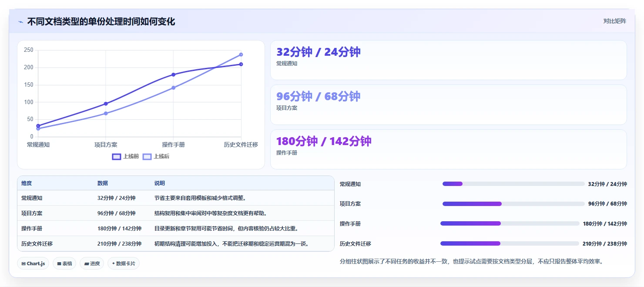Screen dimensions: 644x287
Task: Click y-axis value 250 on chart
Action: 29,50
